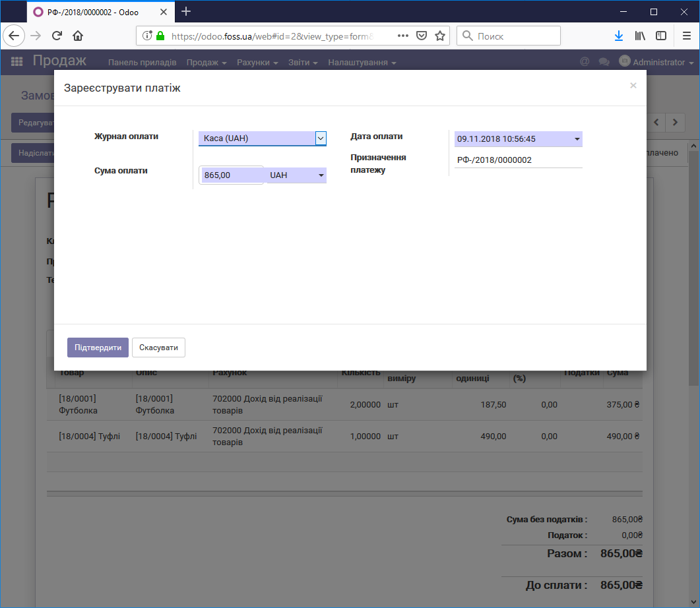Open page actions three-dots menu
Viewport: 700px width, 608px height.
tap(402, 36)
